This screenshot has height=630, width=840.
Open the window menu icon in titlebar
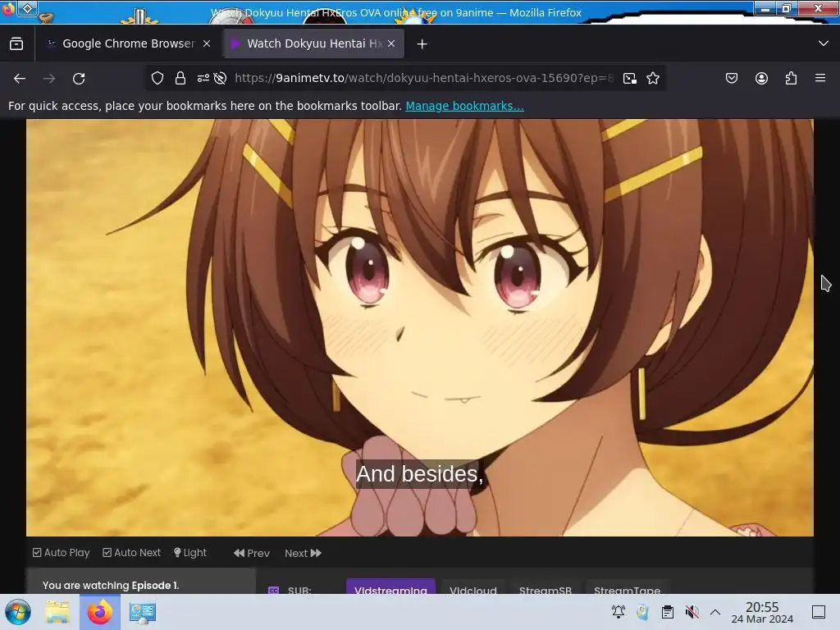pyautogui.click(x=27, y=8)
